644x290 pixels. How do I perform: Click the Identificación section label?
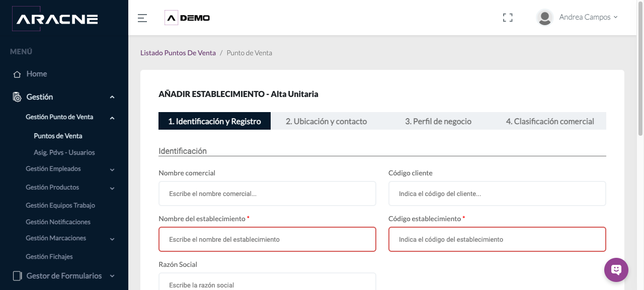click(183, 151)
